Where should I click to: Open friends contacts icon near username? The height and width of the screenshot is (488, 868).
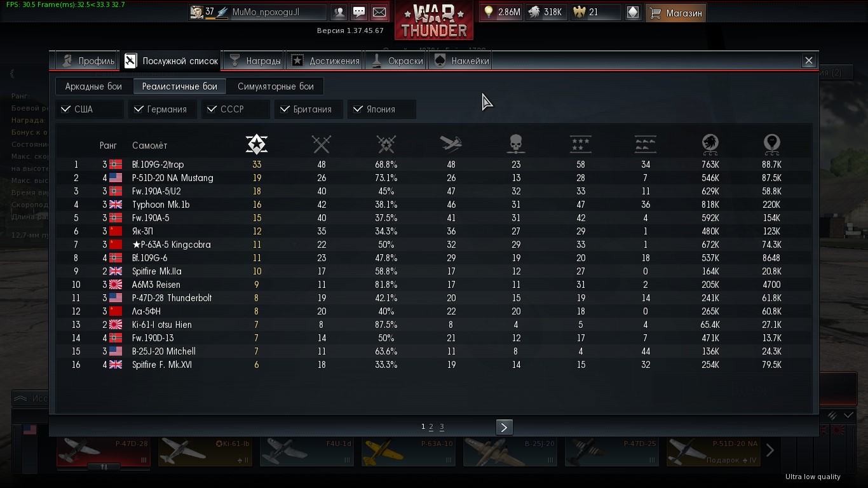point(339,12)
